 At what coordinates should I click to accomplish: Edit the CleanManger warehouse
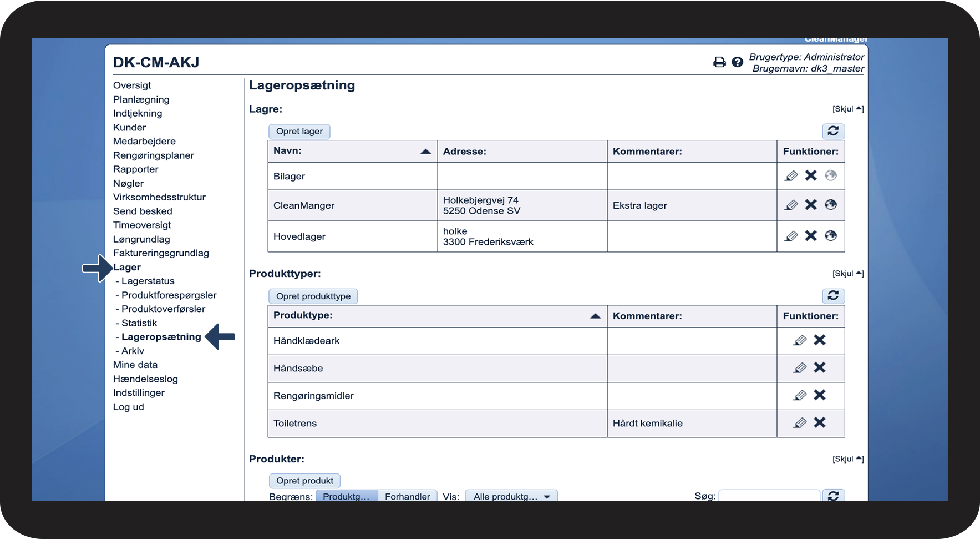(791, 205)
